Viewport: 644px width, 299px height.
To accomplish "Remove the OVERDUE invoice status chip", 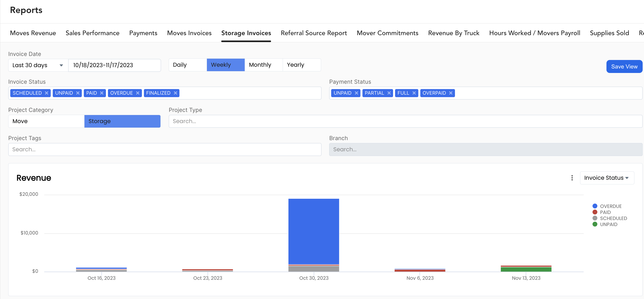I will pyautogui.click(x=138, y=93).
